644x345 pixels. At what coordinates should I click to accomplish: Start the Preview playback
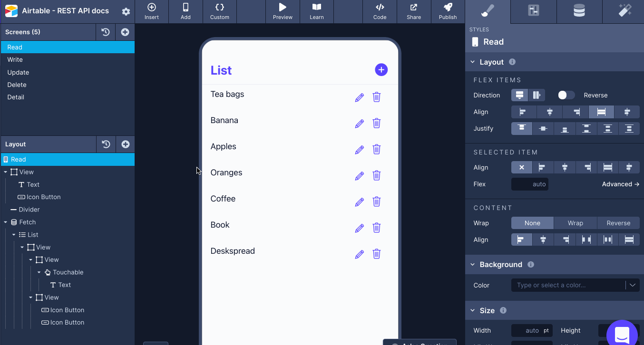point(283,12)
